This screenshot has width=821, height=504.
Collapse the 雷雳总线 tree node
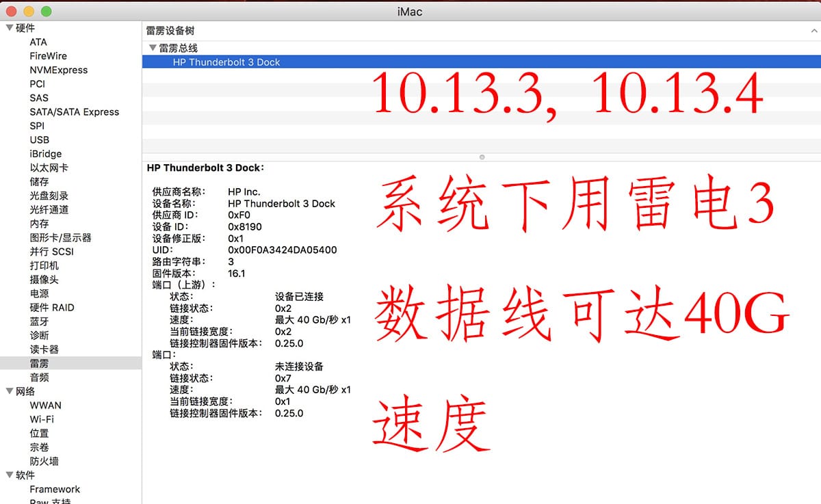pyautogui.click(x=152, y=48)
